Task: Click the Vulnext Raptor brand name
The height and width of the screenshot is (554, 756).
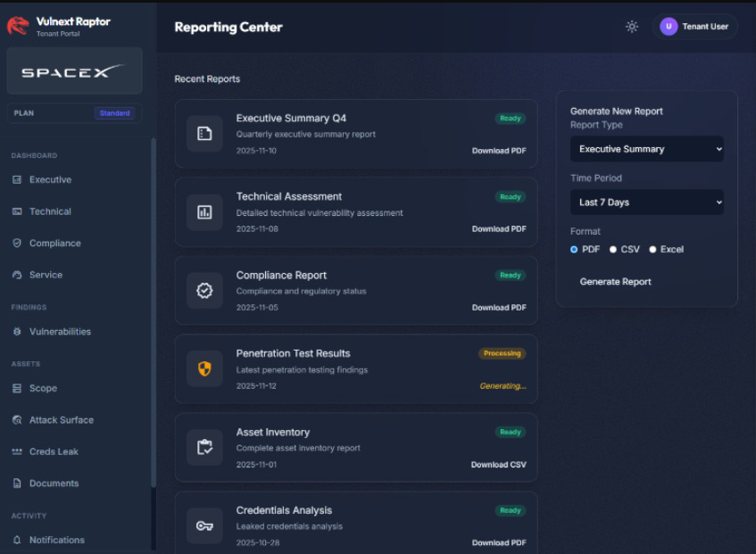Action: (x=73, y=21)
